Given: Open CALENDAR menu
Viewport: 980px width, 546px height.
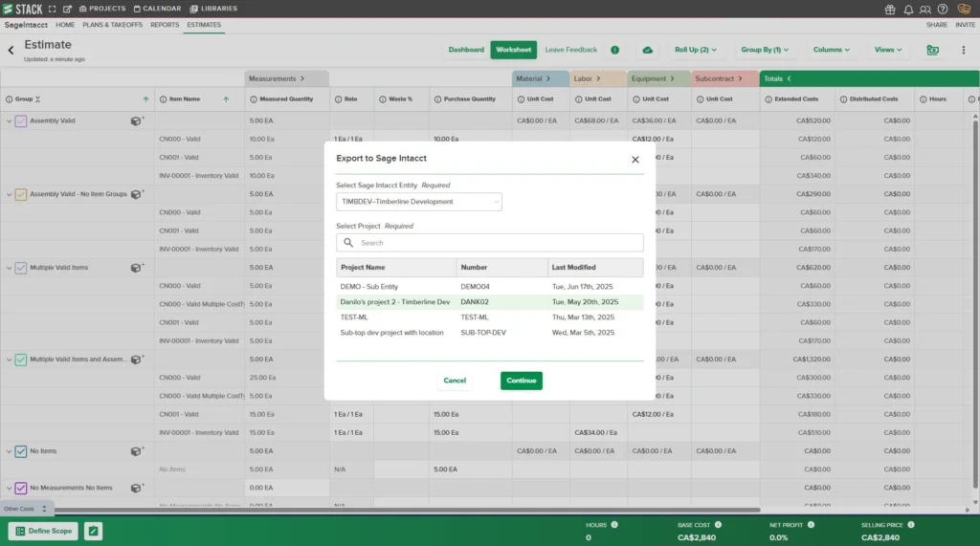Looking at the screenshot, I should [158, 9].
